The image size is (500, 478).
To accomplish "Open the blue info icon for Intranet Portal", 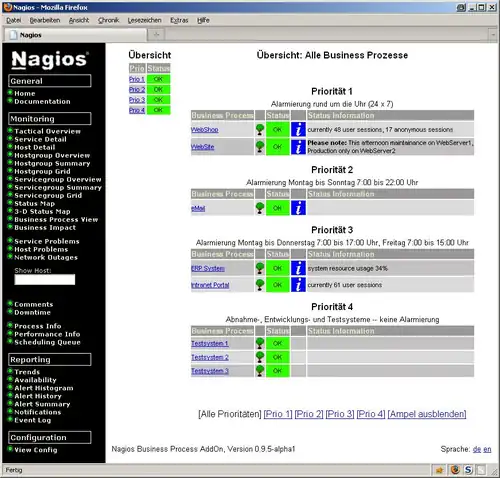I will tap(298, 285).
